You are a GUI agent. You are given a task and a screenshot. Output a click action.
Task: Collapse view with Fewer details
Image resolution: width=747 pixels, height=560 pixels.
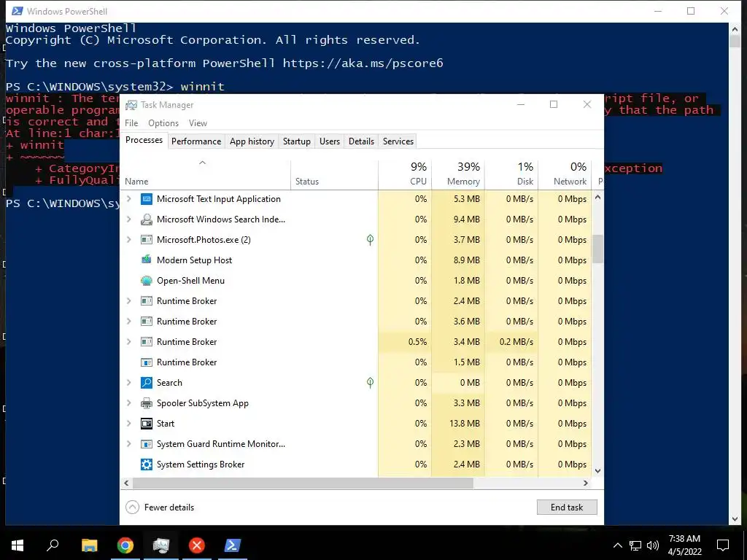pyautogui.click(x=160, y=507)
